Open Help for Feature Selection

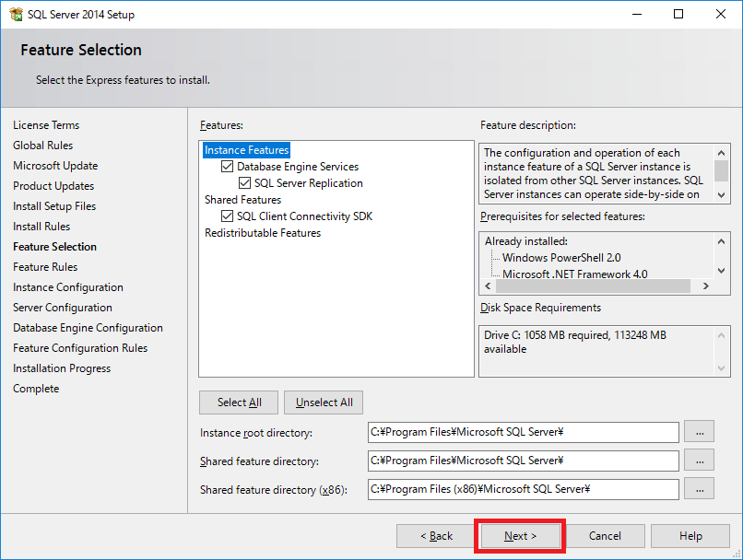(690, 536)
